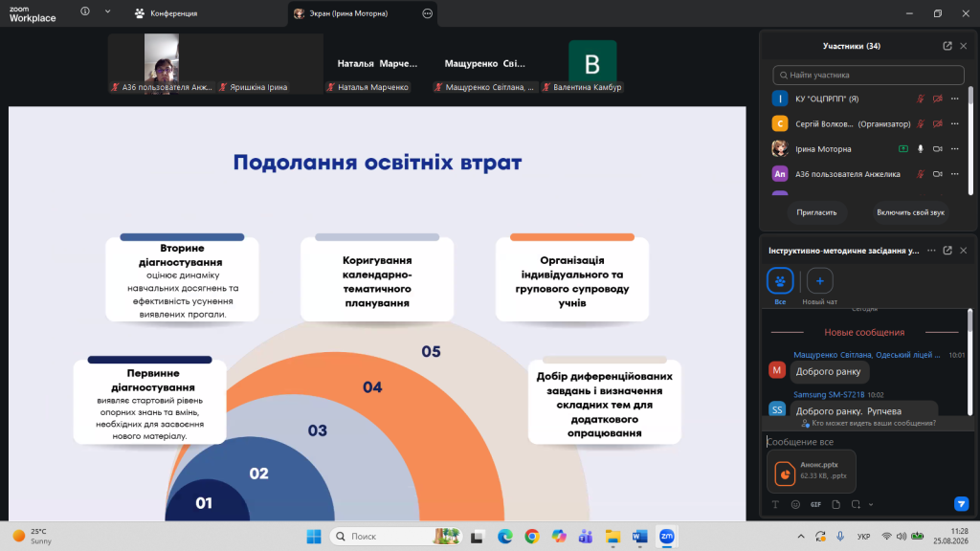Expand the screenshot options arrow in chat
The width and height of the screenshot is (980, 551).
pos(871,504)
